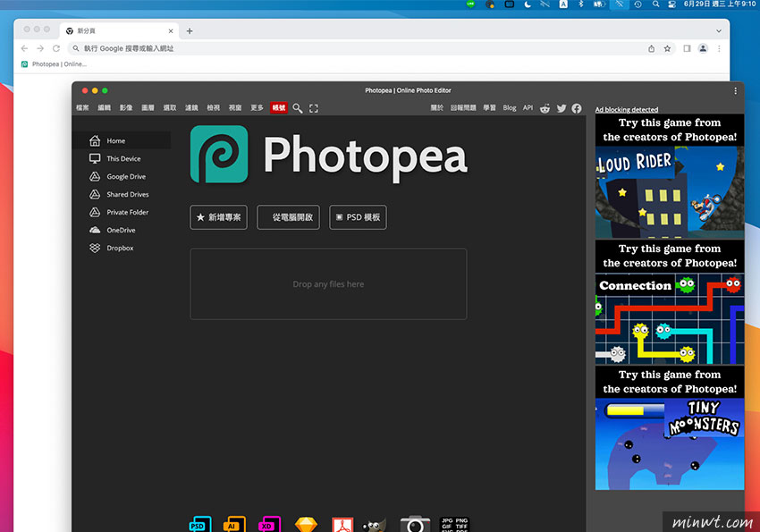This screenshot has height=532, width=760.
Task: Open the three-dot menu of Photopea window
Action: [735, 90]
